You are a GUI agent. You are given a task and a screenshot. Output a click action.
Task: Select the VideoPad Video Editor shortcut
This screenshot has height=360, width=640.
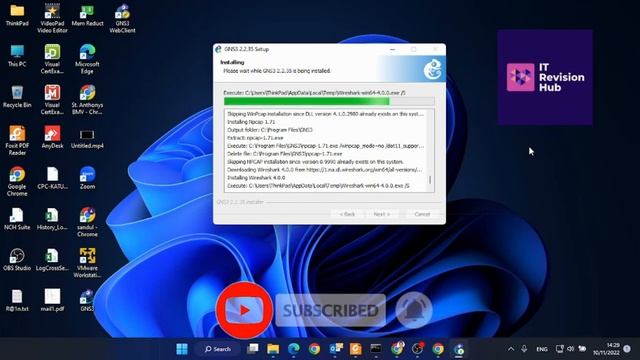click(x=52, y=19)
